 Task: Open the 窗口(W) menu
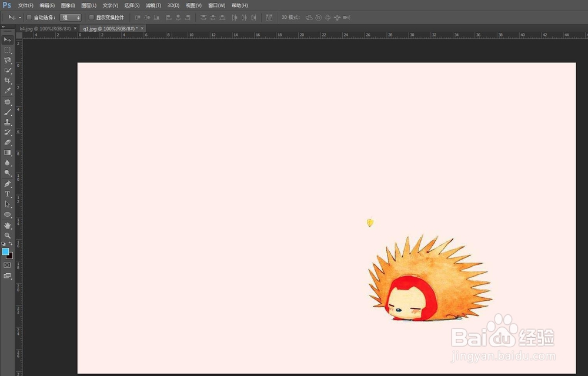tap(217, 5)
